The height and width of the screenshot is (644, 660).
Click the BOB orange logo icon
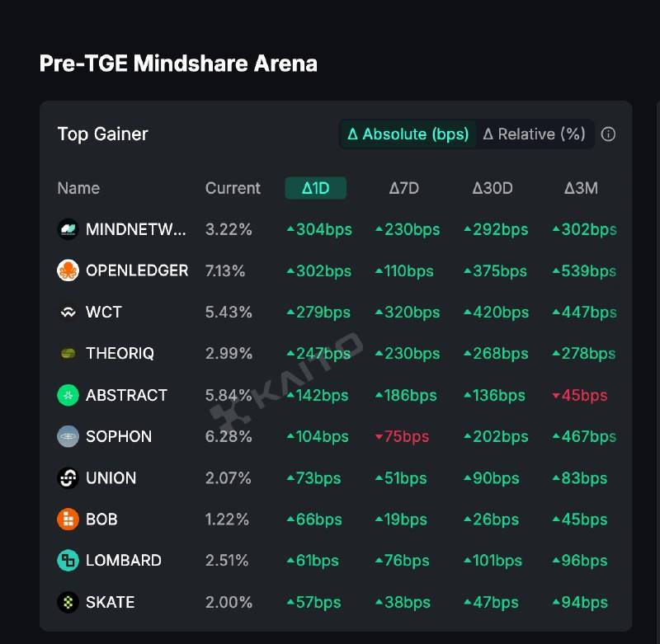point(68,519)
